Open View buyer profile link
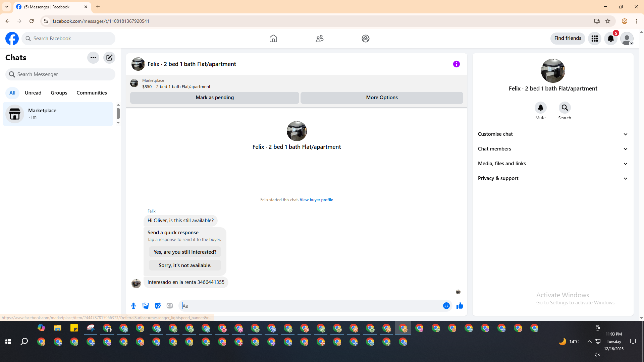Image resolution: width=644 pixels, height=362 pixels. click(x=316, y=200)
